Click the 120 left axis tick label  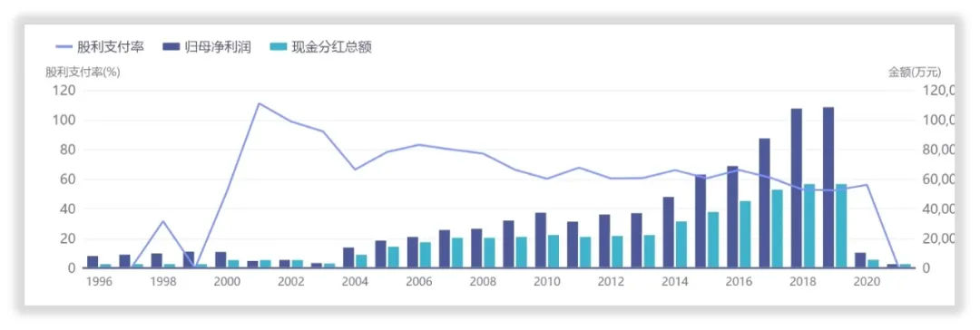[x=65, y=91]
